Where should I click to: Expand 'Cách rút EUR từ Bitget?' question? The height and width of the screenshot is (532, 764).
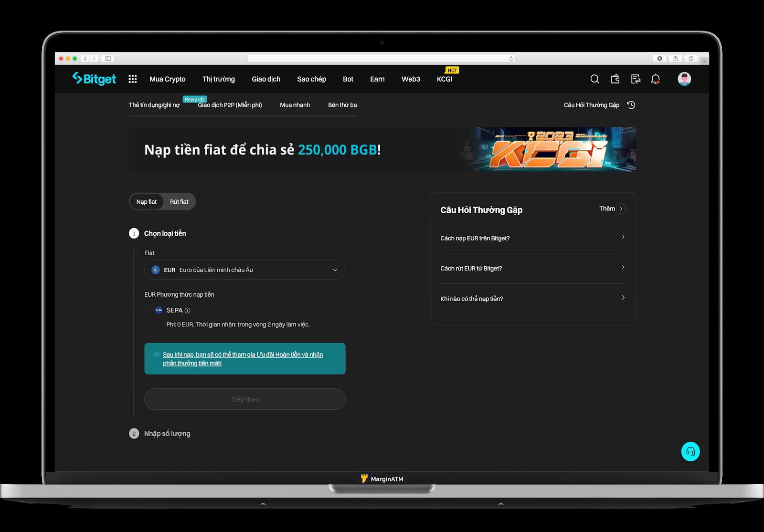[533, 268]
